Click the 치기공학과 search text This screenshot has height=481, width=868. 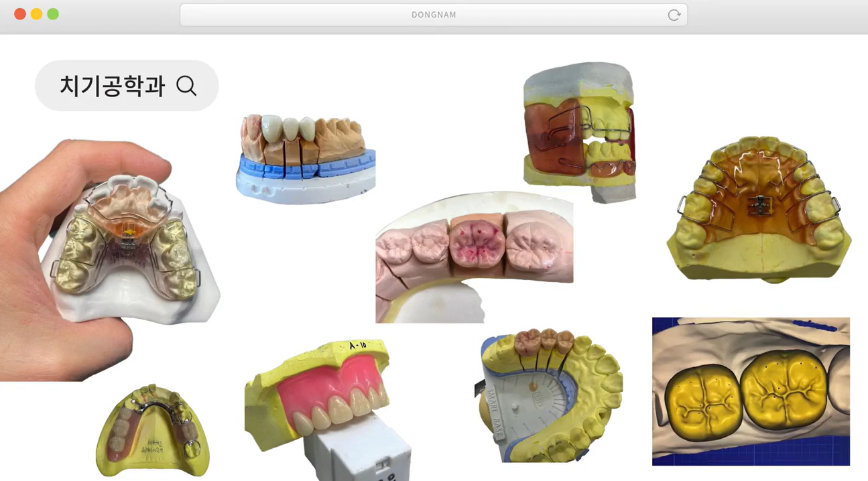[112, 86]
